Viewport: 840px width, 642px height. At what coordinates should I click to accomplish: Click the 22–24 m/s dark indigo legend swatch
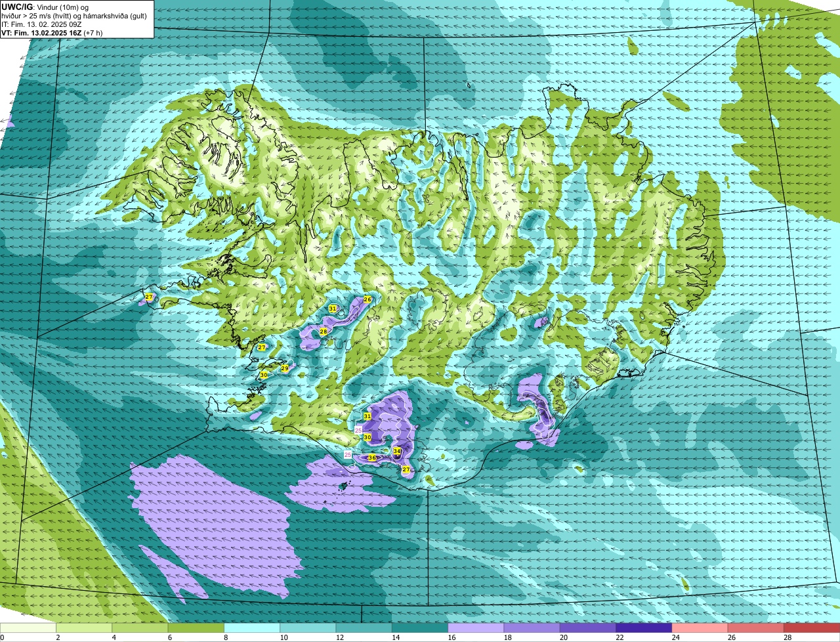point(644,628)
